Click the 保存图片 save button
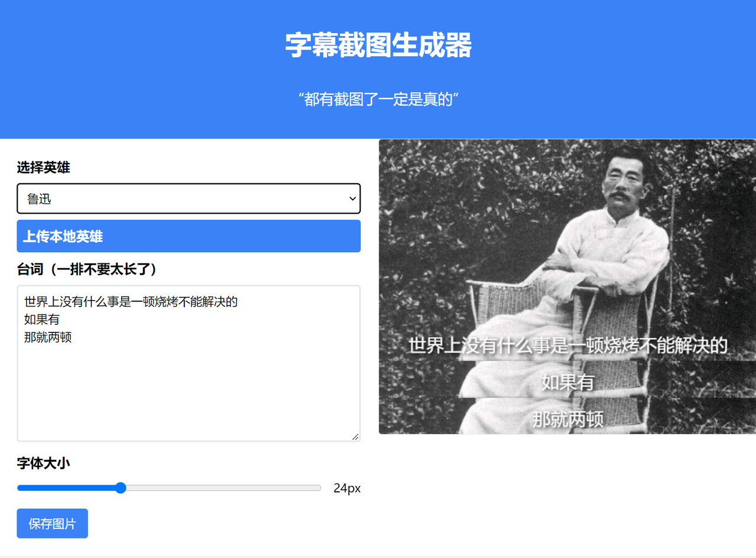Image resolution: width=756 pixels, height=558 pixels. click(52, 523)
